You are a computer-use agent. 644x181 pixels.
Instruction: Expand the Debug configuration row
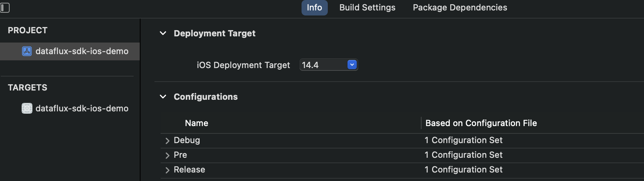tap(167, 140)
